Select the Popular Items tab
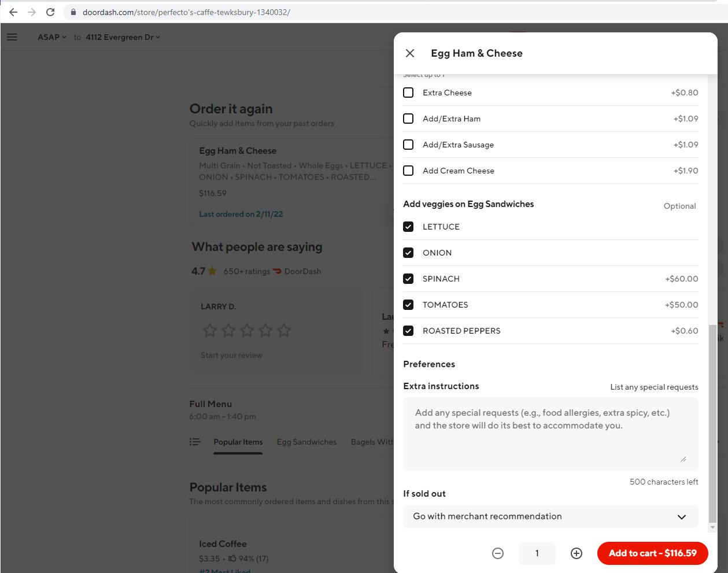This screenshot has height=573, width=728. click(x=238, y=442)
